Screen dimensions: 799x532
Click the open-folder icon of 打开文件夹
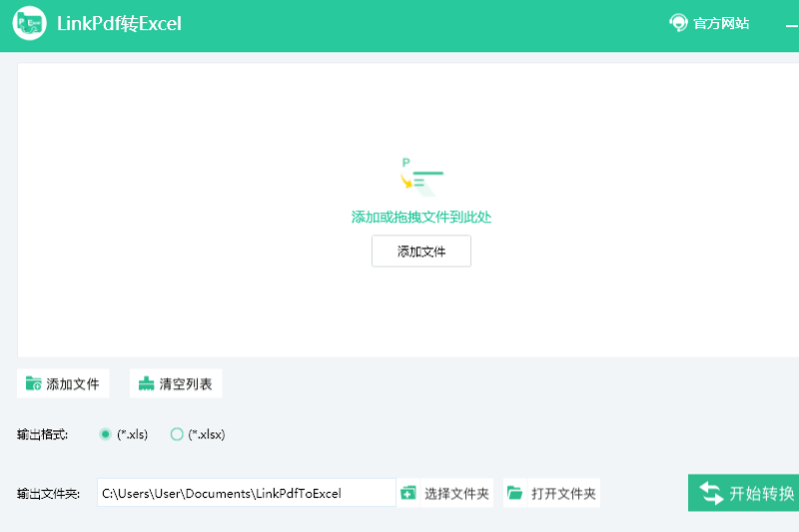[x=514, y=493]
